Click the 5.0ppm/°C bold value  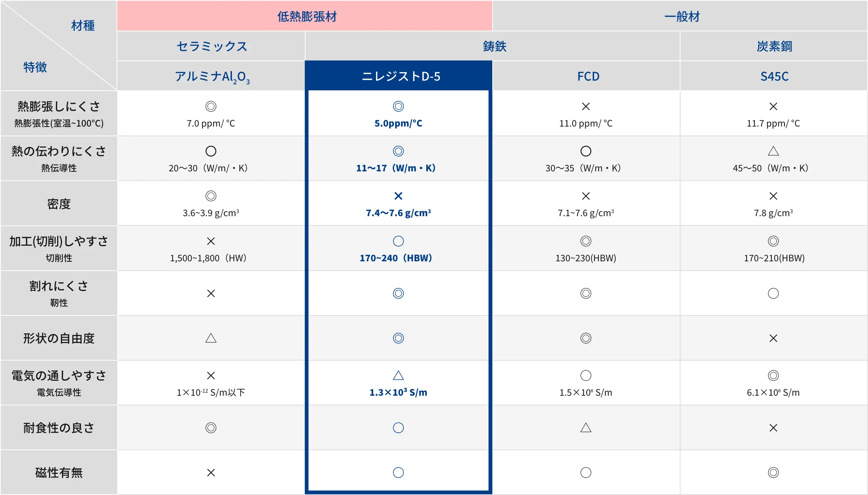coord(398,124)
